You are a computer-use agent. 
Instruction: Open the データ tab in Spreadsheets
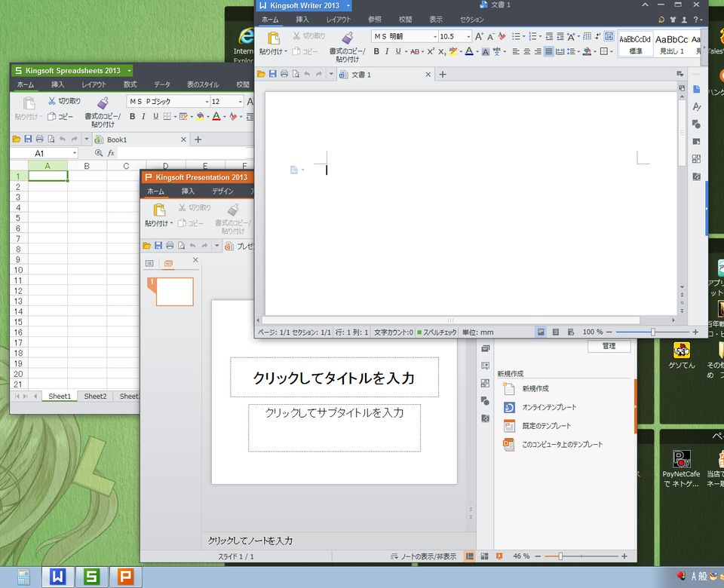[x=161, y=84]
